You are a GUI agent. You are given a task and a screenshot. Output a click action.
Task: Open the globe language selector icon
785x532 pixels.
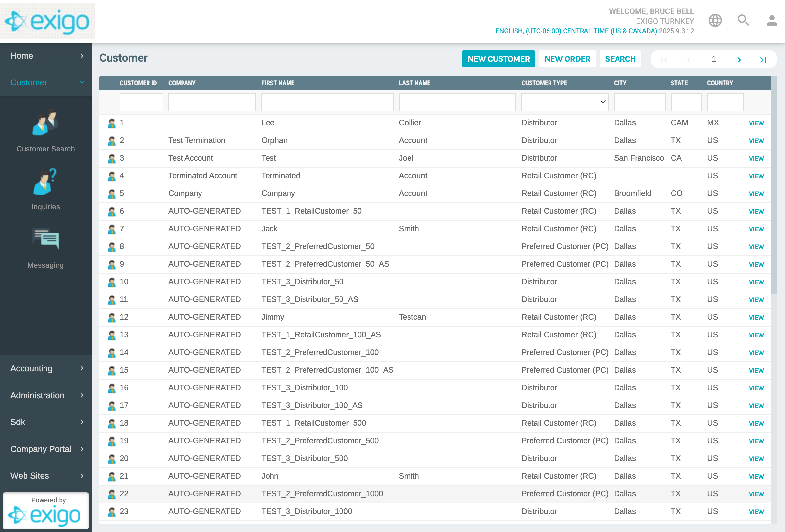tap(715, 21)
